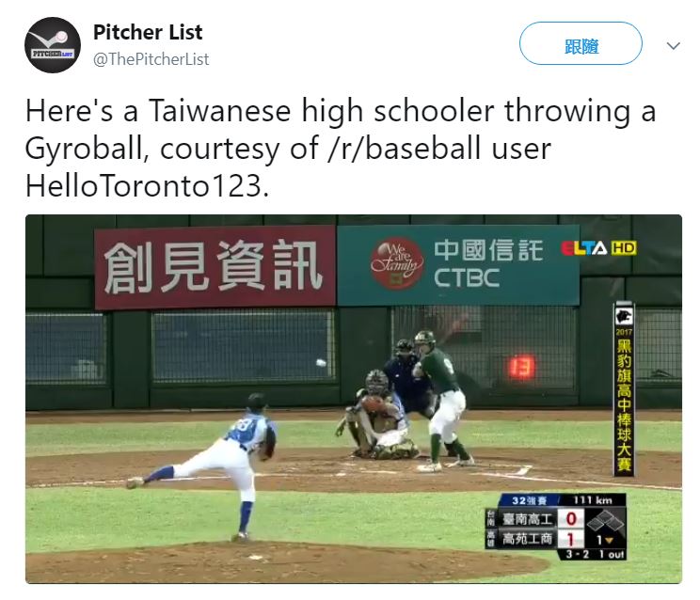This screenshot has width=700, height=600.
Task: Click the 111 km pitch speed readout
Action: [593, 500]
